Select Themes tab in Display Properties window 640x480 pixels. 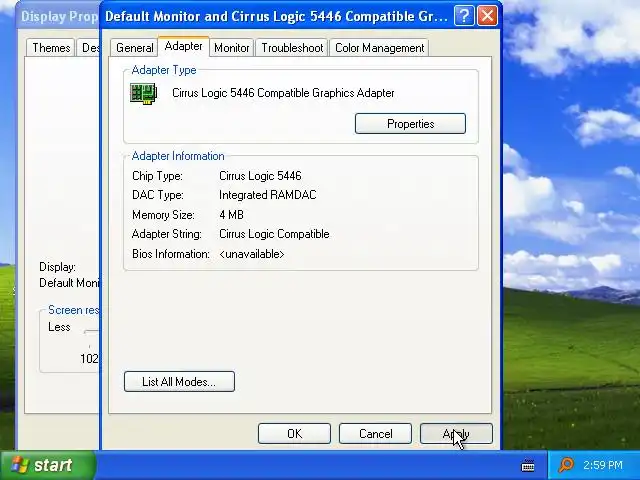point(51,48)
